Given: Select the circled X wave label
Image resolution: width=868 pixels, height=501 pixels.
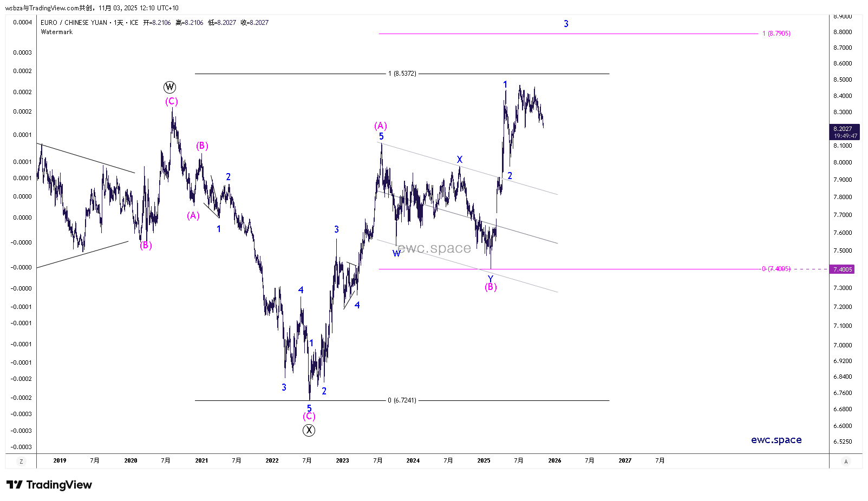Looking at the screenshot, I should tap(309, 430).
